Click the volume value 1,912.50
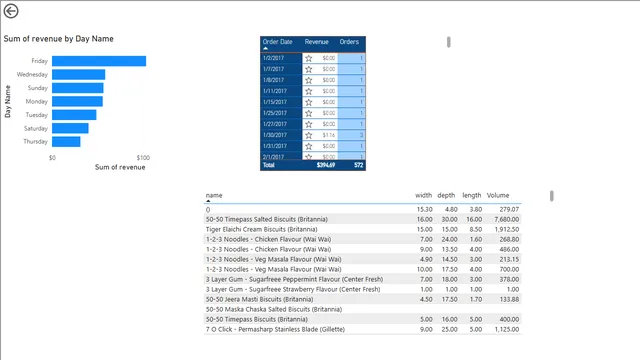 pos(507,229)
